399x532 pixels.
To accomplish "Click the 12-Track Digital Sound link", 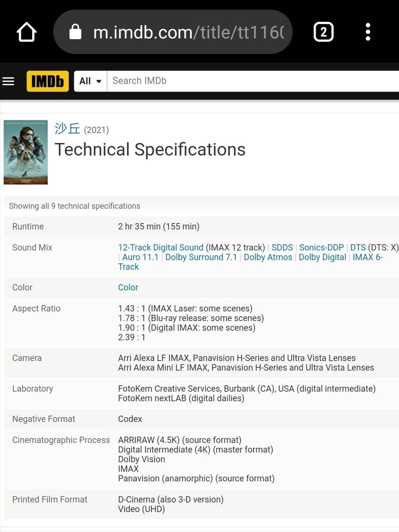I will click(x=160, y=248).
